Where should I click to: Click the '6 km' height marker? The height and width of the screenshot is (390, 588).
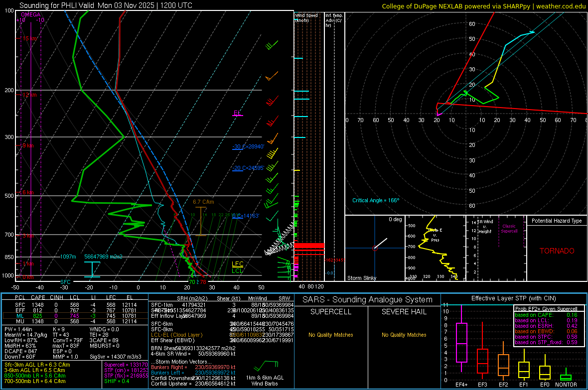pos(28,192)
